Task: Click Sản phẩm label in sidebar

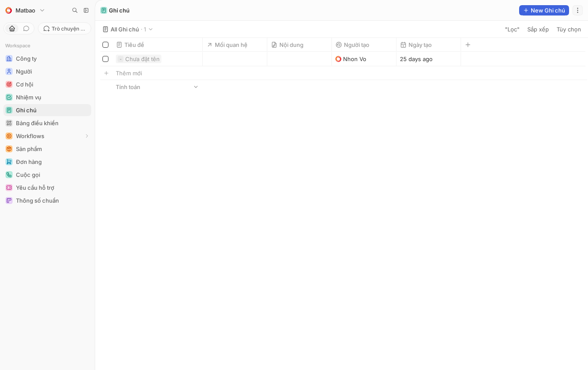Action: pos(29,149)
